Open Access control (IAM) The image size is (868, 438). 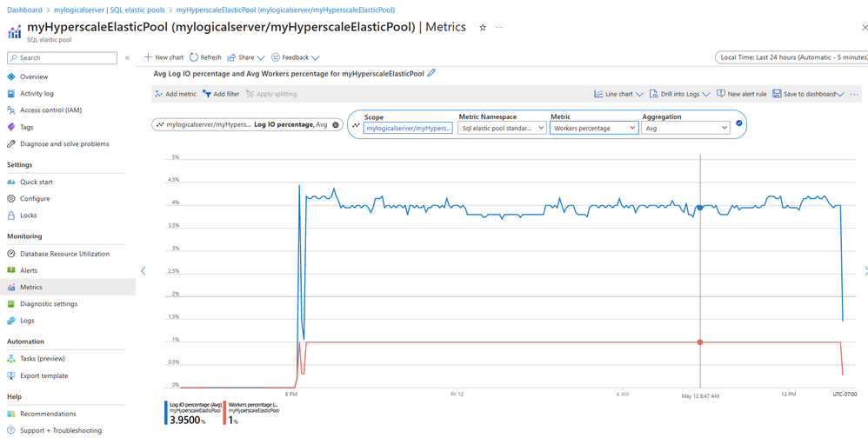tap(50, 110)
